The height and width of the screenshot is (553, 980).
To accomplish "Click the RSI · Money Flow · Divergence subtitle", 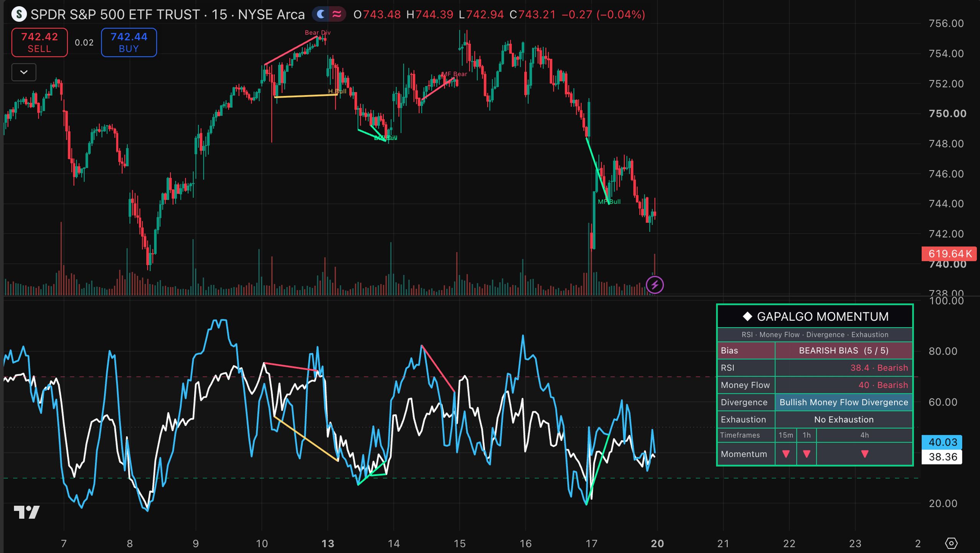I will pyautogui.click(x=815, y=334).
